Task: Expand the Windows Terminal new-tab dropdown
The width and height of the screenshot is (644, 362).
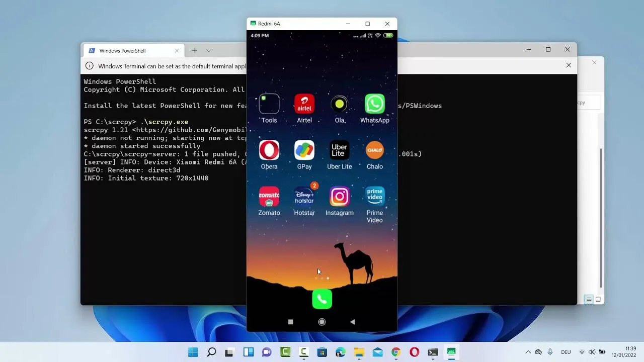Action: pyautogui.click(x=209, y=51)
